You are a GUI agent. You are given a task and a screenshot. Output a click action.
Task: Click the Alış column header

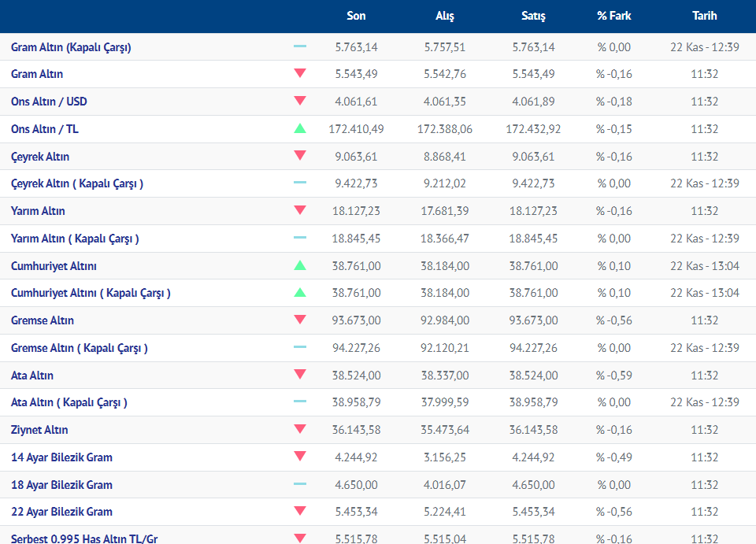[445, 16]
